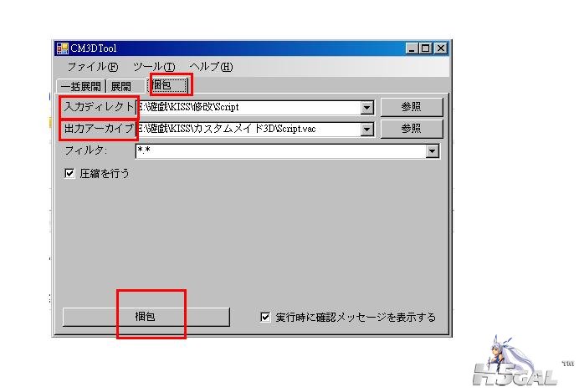This screenshot has height=392, width=579.
Task: Expand the output archive path dropdown
Action: click(x=366, y=129)
